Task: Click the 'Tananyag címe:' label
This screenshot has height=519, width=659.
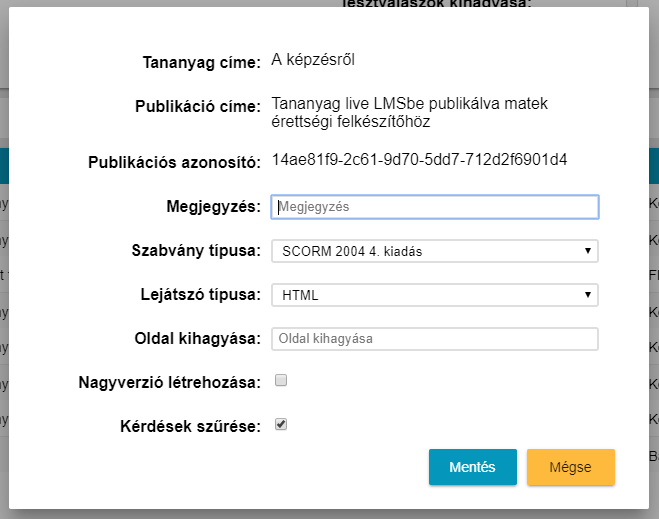Action: 201,63
